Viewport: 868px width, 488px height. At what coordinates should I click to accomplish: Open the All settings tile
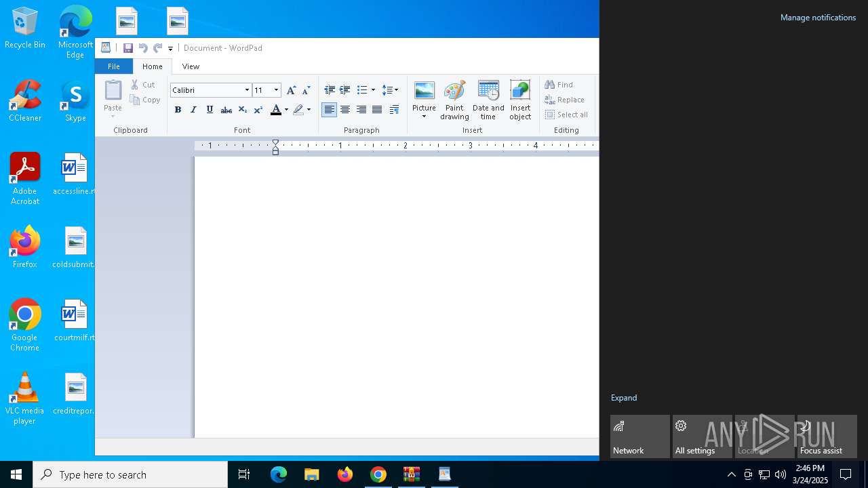(703, 436)
